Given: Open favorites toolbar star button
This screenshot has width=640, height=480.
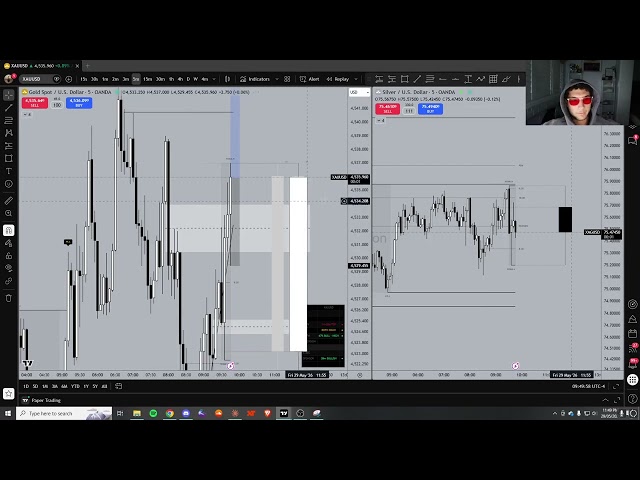Looking at the screenshot, I should tap(9, 393).
